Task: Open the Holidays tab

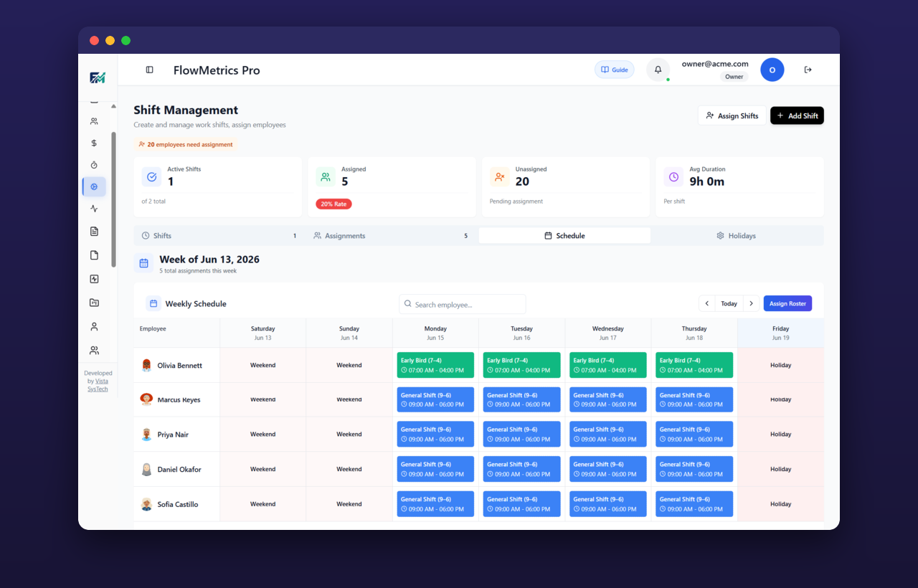Action: pyautogui.click(x=737, y=235)
